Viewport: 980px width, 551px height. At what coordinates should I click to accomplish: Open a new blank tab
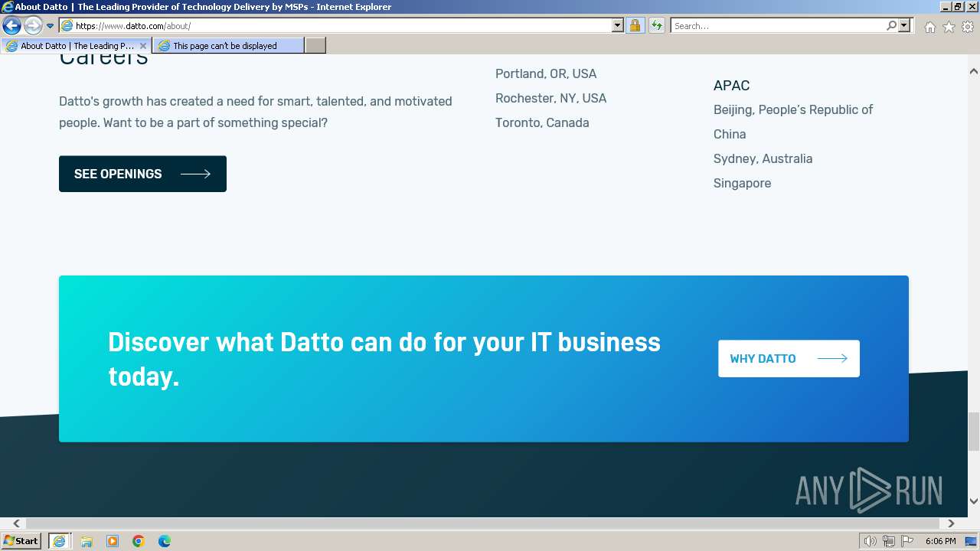point(315,46)
